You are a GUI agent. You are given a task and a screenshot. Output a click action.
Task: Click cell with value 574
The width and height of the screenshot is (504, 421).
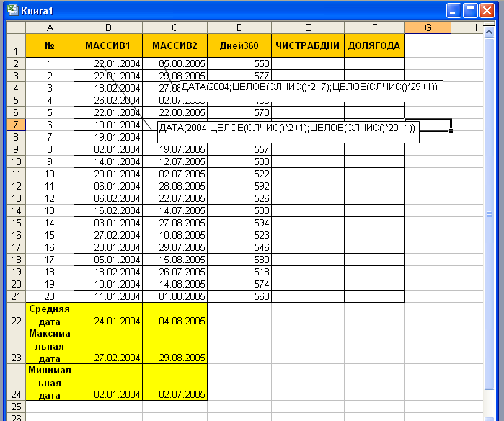pyautogui.click(x=239, y=284)
